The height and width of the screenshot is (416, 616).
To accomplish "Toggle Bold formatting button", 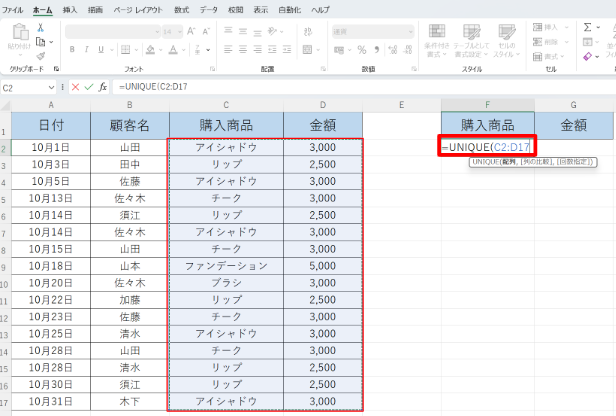I will coord(72,51).
